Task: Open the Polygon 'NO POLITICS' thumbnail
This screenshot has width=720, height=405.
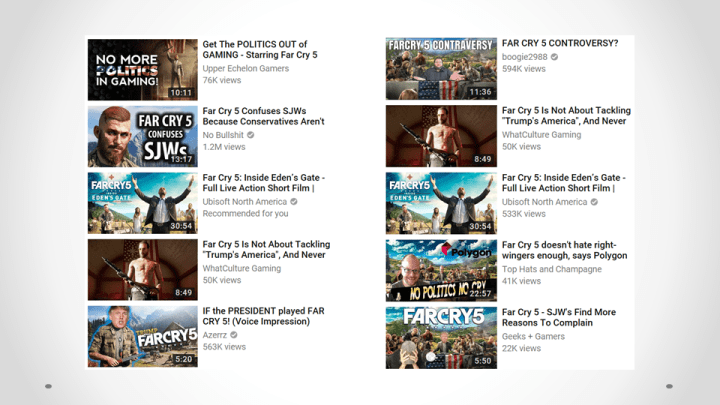Action: [x=441, y=270]
